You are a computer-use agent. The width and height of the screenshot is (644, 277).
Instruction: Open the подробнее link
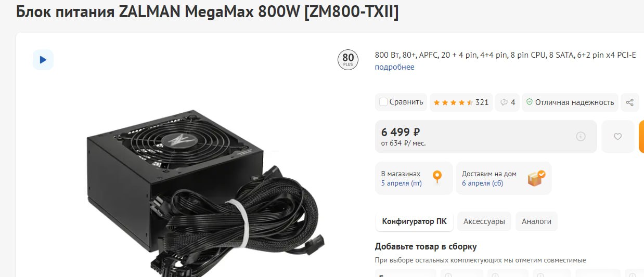click(395, 67)
